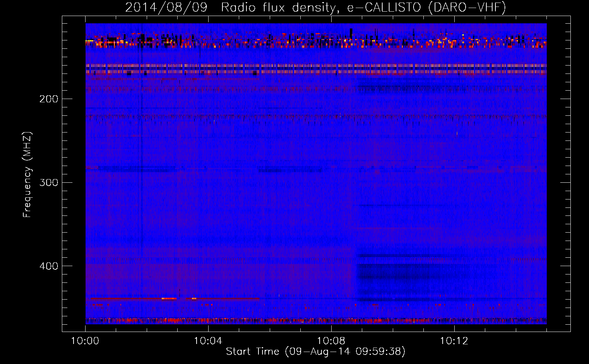Image resolution: width=589 pixels, height=364 pixels.
Task: Click the 10:04 time tick label
Action: [x=208, y=341]
